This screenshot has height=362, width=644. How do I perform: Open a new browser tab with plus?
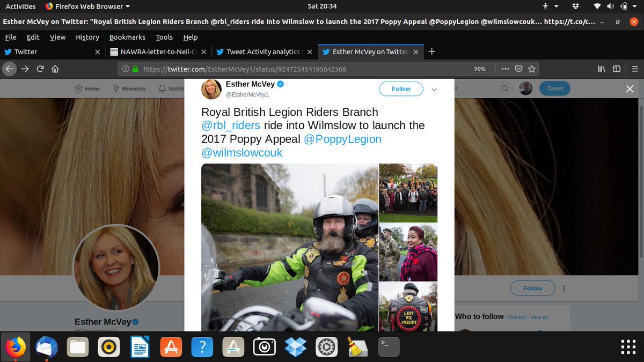click(431, 51)
